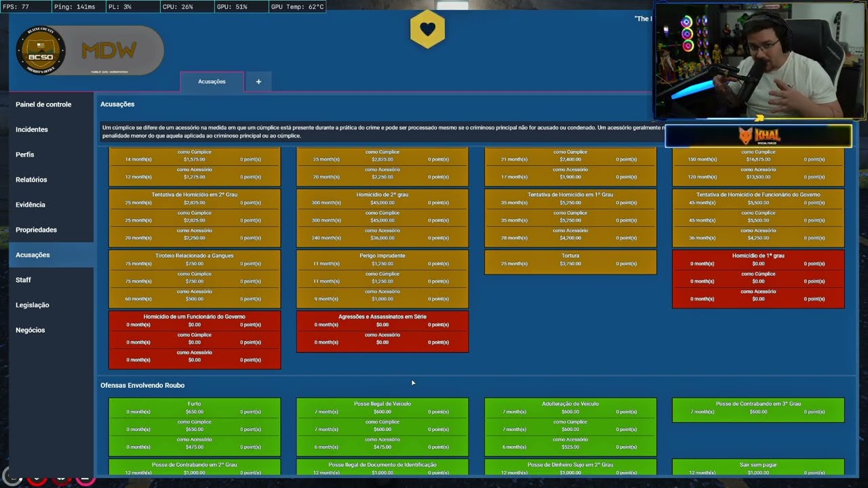This screenshot has height=488, width=868.
Task: Select the Sair sem pagar charge
Action: point(758,468)
